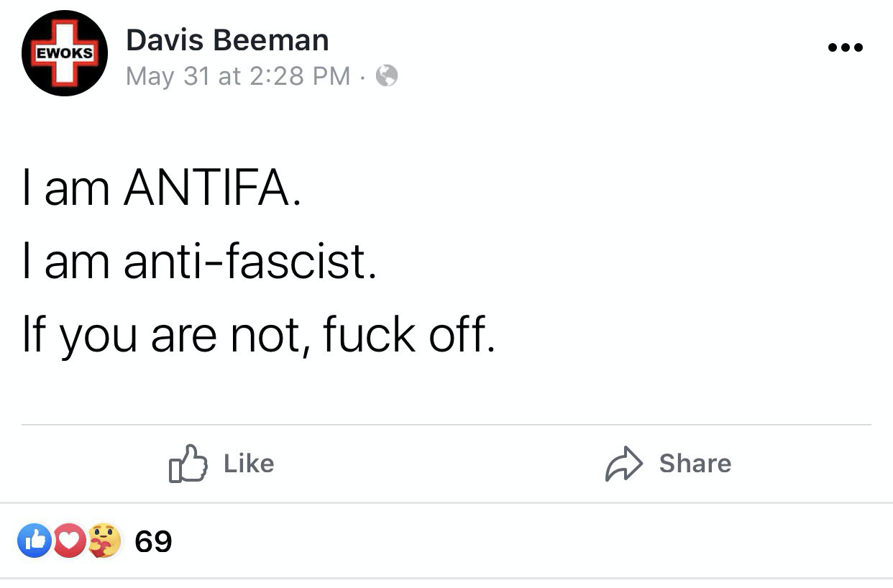Click the "I am anti-fascist." post line

[199, 261]
